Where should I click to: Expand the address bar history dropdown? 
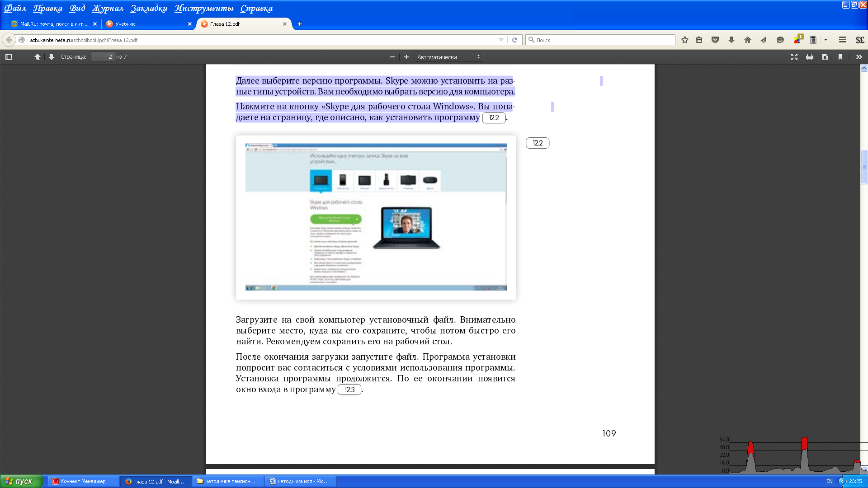point(501,40)
